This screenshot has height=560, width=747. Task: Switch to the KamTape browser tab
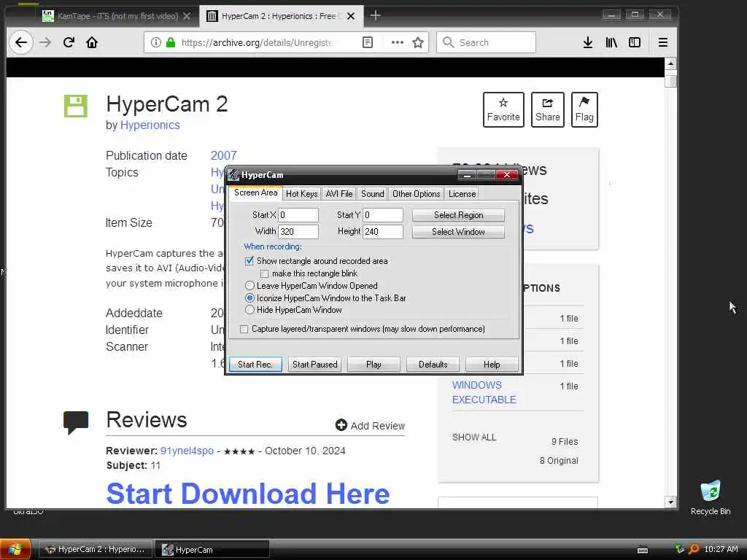pos(117,16)
